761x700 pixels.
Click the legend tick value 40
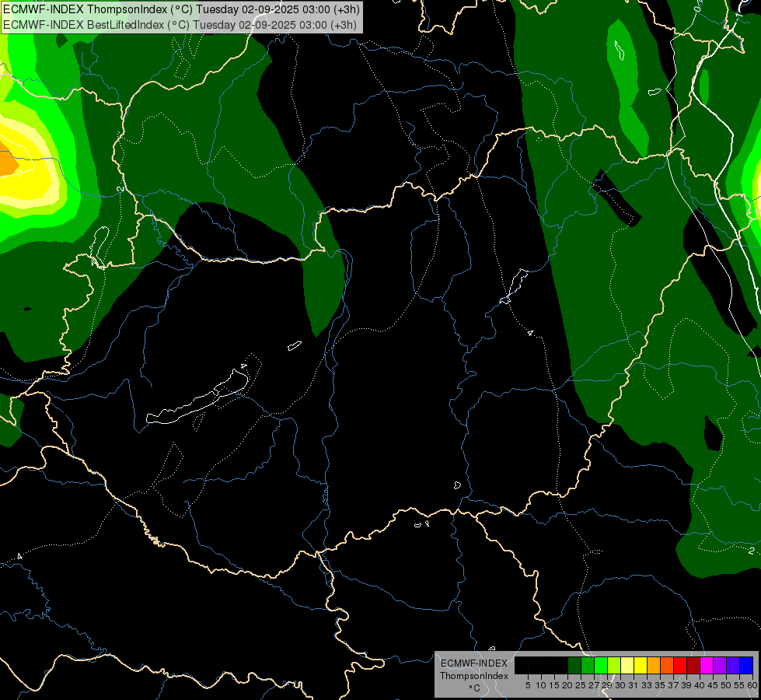[700, 685]
